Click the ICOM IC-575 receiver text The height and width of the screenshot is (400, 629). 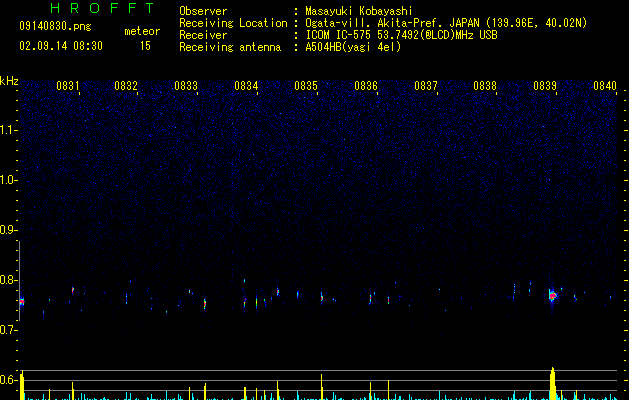401,35
